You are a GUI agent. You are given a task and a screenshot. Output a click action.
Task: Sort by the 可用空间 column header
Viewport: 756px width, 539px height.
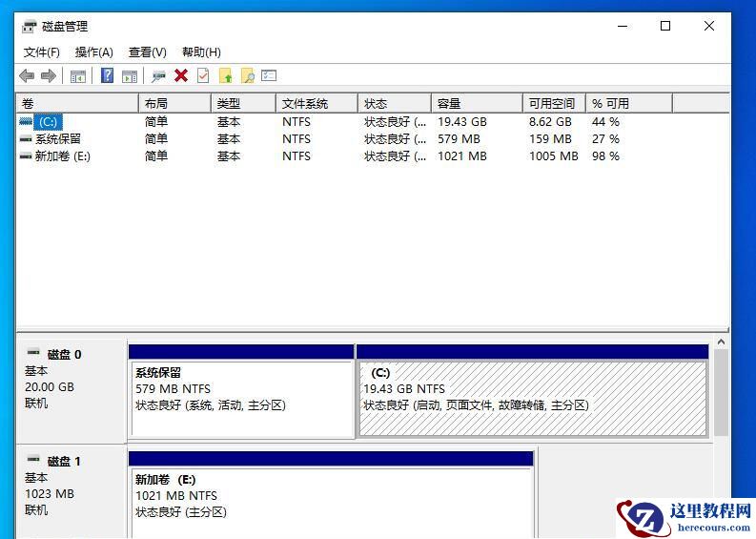pyautogui.click(x=555, y=103)
